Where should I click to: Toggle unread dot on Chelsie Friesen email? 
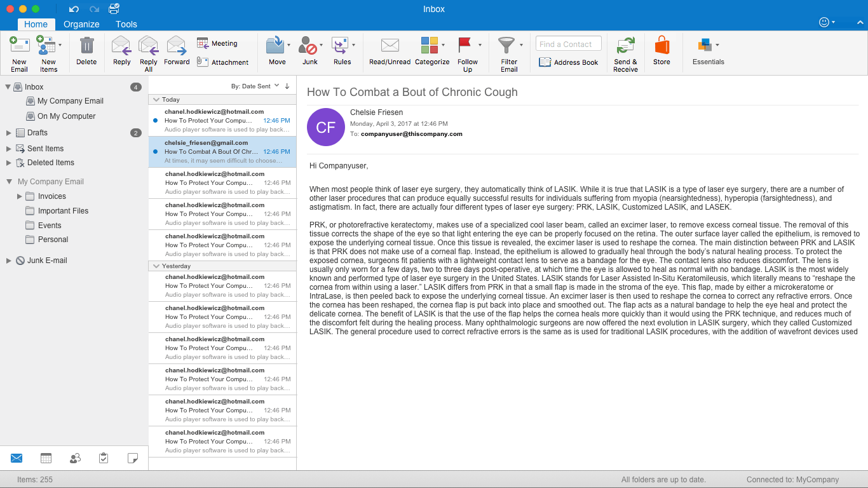[x=156, y=152]
